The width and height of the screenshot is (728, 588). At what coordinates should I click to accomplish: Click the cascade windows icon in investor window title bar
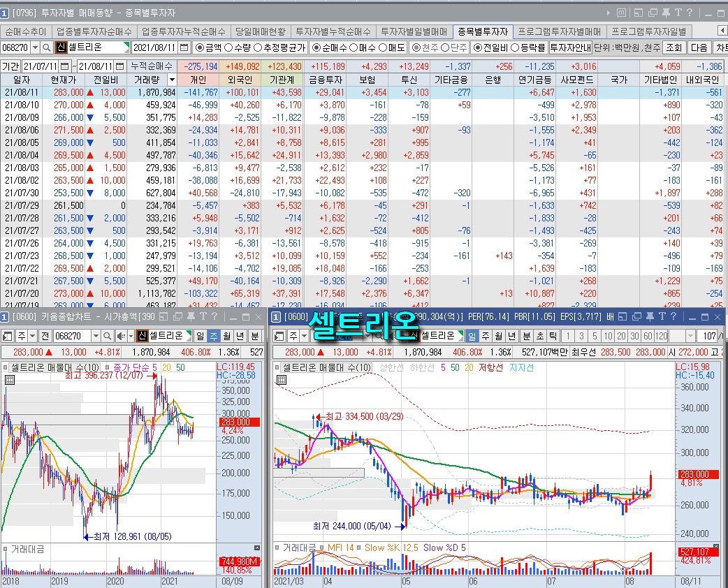[x=653, y=13]
